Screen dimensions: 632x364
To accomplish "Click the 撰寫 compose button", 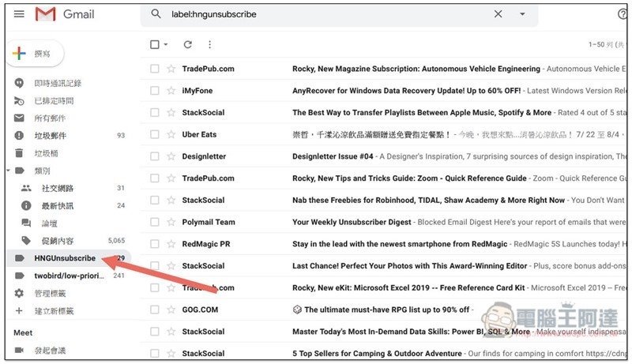I will [36, 54].
